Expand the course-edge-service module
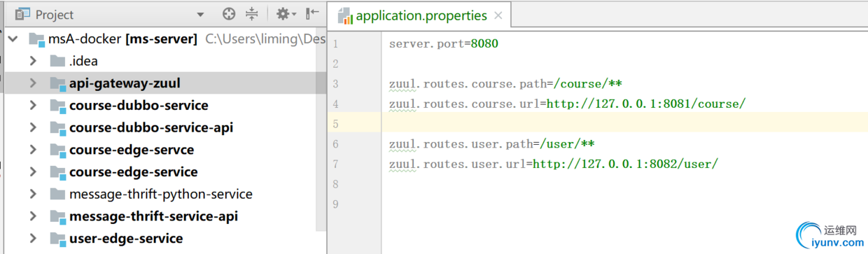868x254 pixels. (33, 172)
